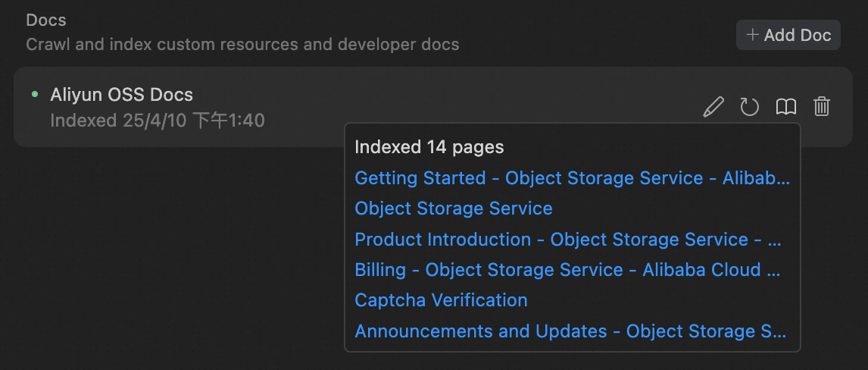
Task: Click the Docs section heading
Action: click(x=45, y=20)
